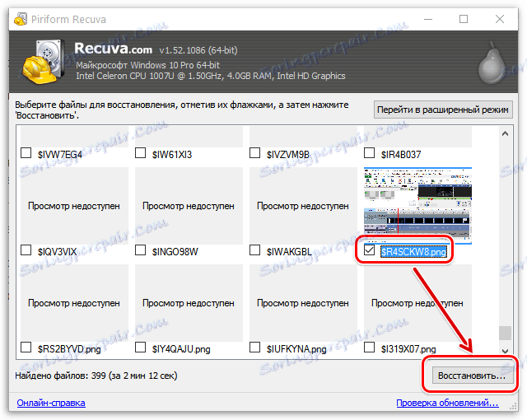Select the file name $IVW7EG4

tap(60, 155)
